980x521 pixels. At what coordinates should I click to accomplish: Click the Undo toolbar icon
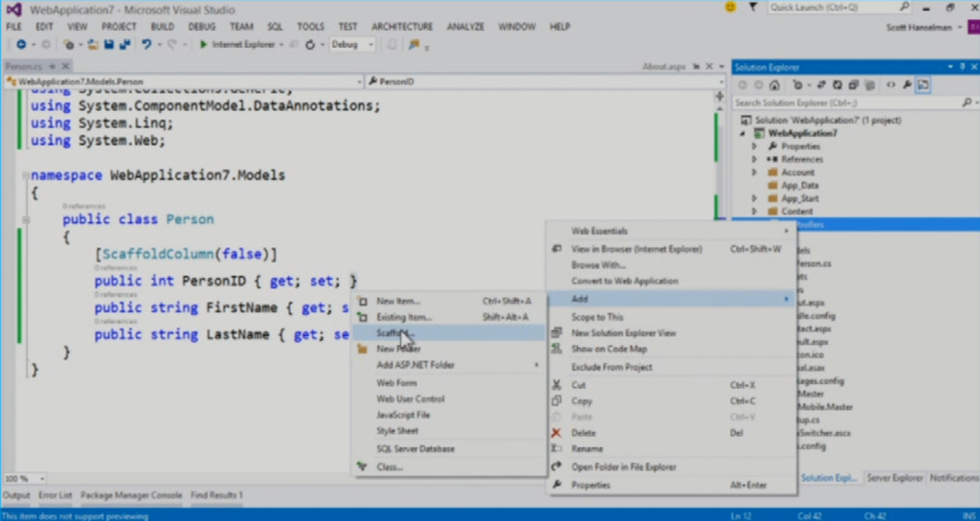coord(146,44)
